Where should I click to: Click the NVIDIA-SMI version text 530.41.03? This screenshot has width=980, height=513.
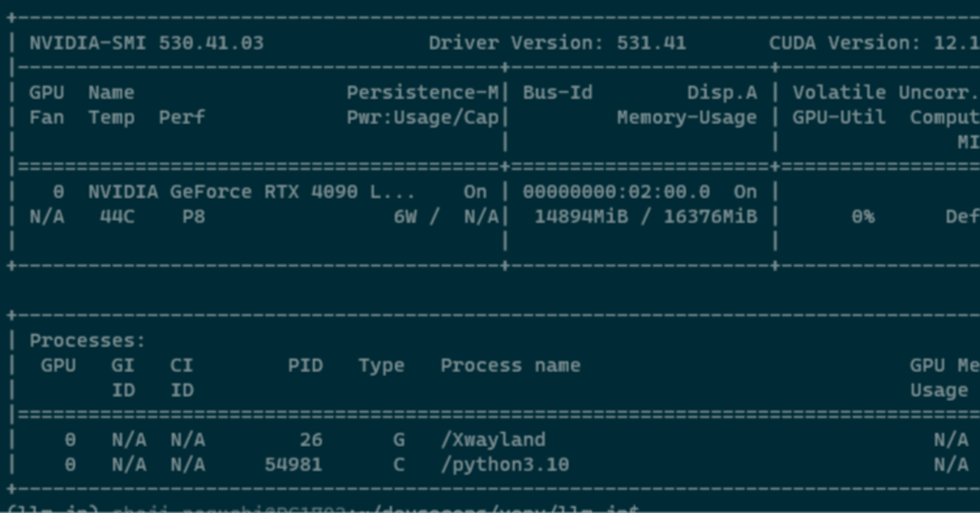[x=211, y=43]
